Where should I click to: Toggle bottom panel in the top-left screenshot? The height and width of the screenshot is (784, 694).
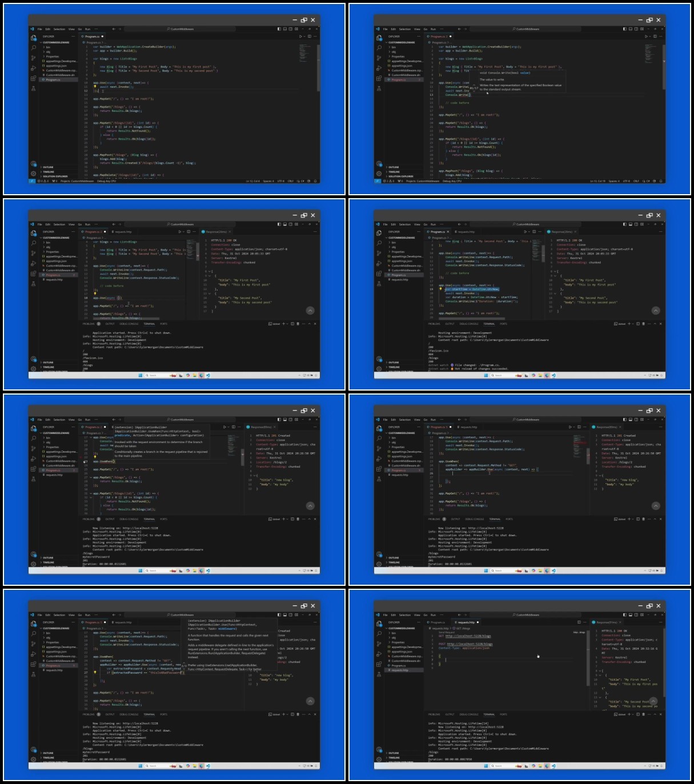285,29
